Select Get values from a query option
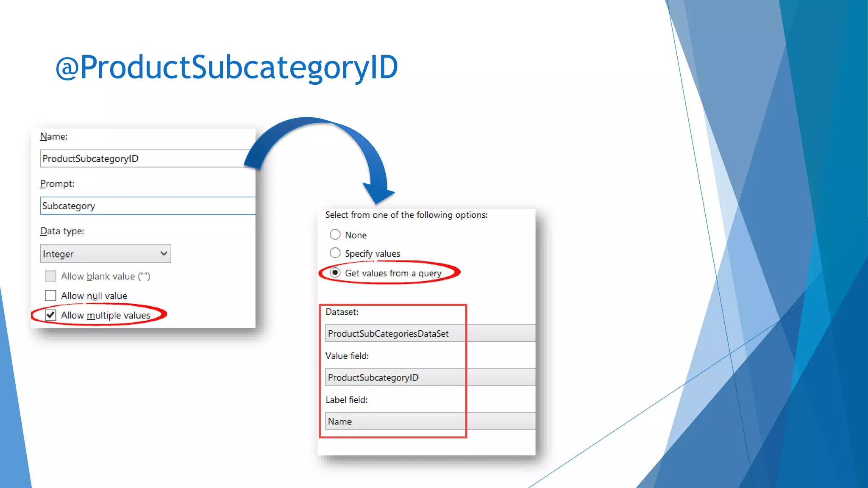The height and width of the screenshot is (488, 868). pos(335,273)
